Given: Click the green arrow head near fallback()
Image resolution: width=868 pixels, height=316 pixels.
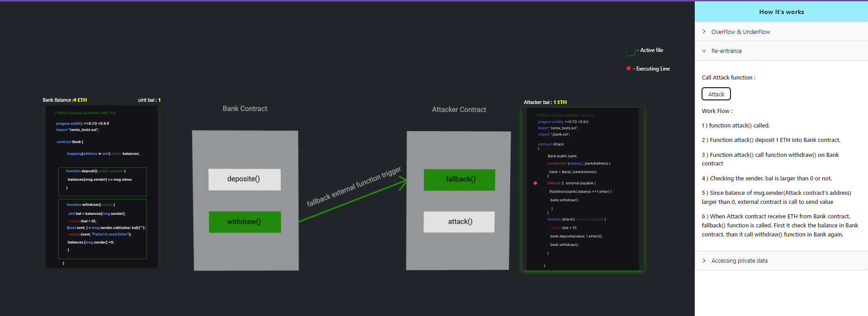Looking at the screenshot, I should (404, 182).
